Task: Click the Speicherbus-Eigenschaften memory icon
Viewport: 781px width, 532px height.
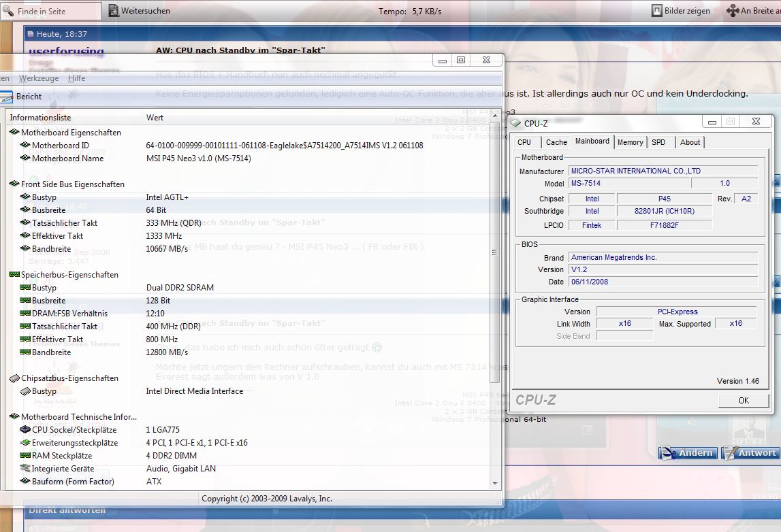Action: 14,275
